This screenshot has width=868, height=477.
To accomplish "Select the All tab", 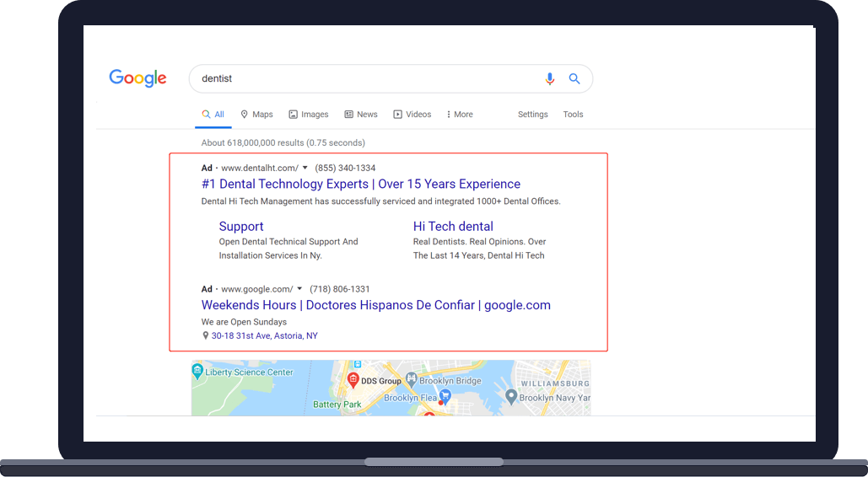I will [213, 115].
